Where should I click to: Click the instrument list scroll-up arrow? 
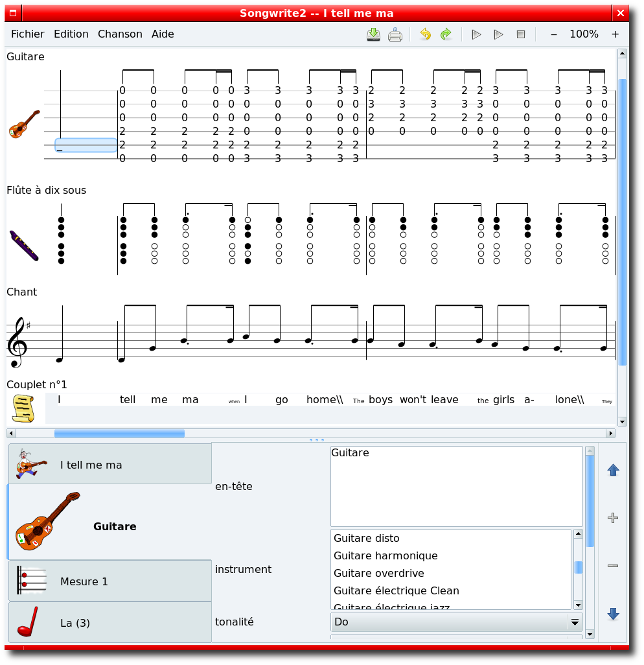[579, 534]
